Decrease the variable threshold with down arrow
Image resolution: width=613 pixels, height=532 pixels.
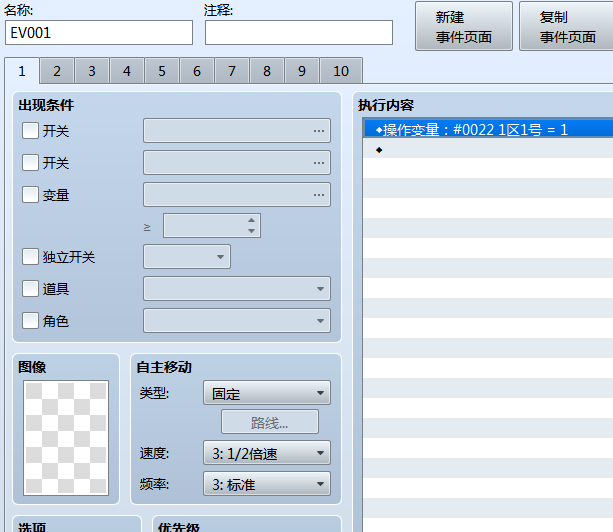click(x=251, y=231)
